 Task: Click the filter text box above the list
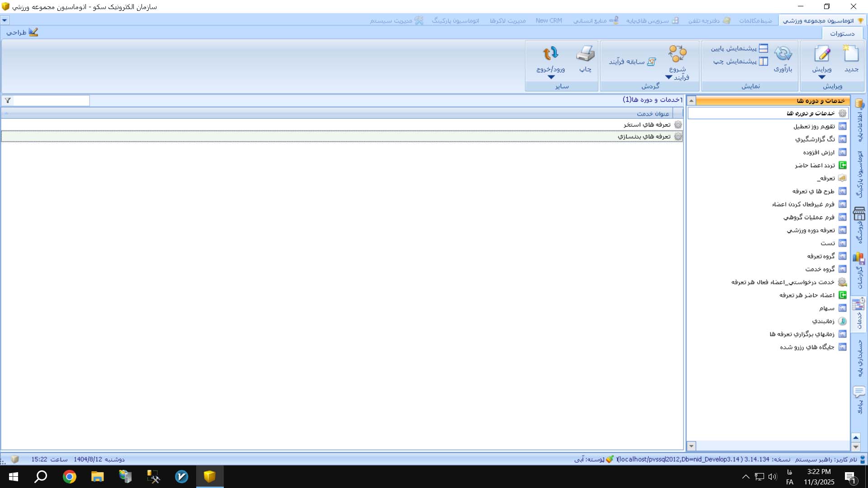pyautogui.click(x=52, y=100)
